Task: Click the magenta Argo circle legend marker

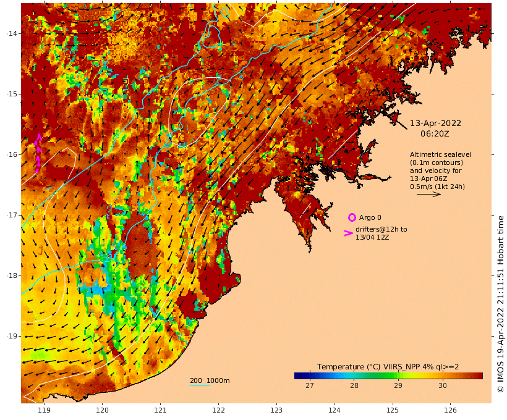Action: [352, 217]
